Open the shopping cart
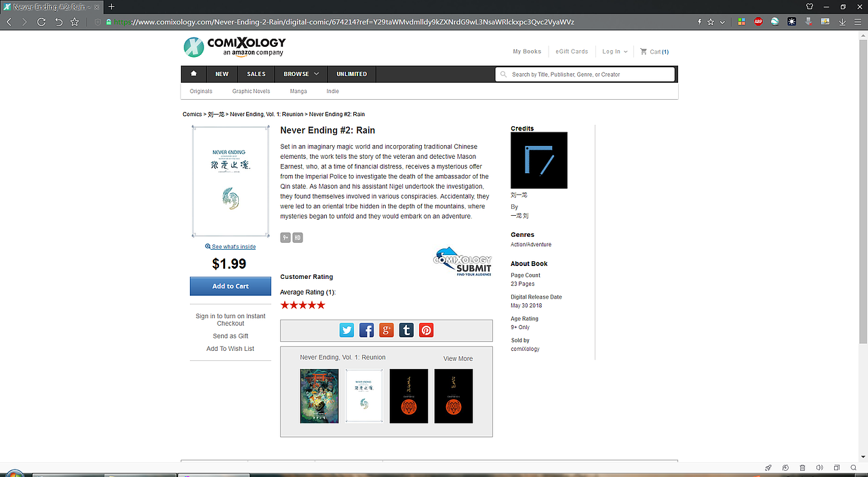This screenshot has width=868, height=477. [x=654, y=52]
